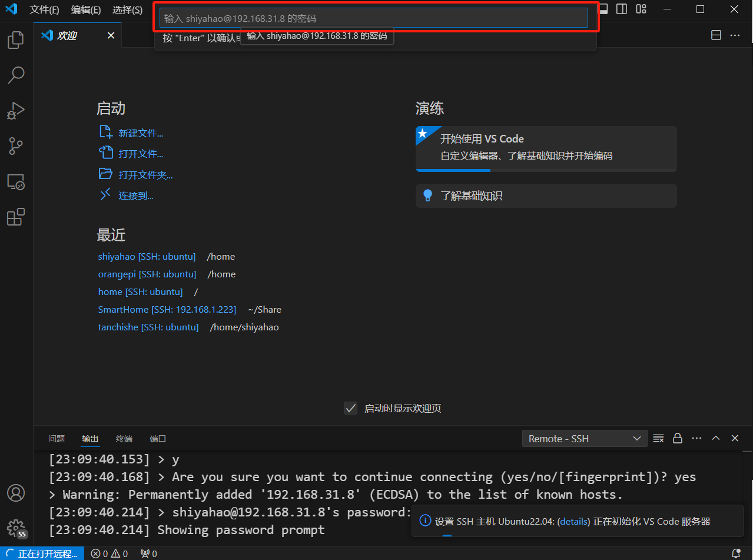This screenshot has width=753, height=560.
Task: Focus the password input field
Action: pyautogui.click(x=374, y=18)
